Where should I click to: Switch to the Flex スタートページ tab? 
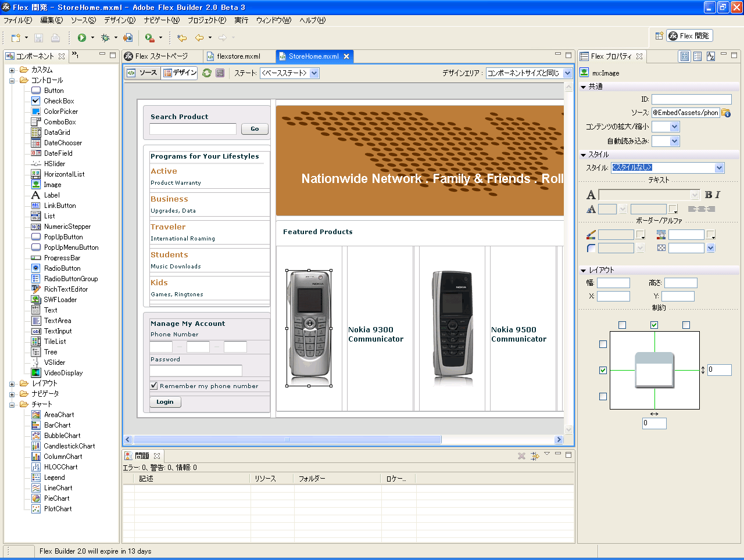(x=162, y=56)
